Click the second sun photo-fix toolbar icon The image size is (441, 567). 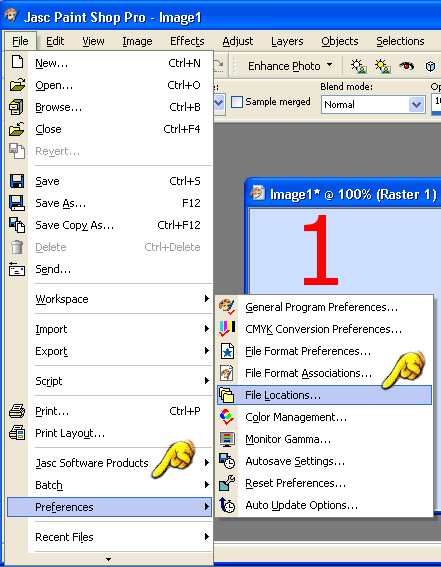click(382, 66)
